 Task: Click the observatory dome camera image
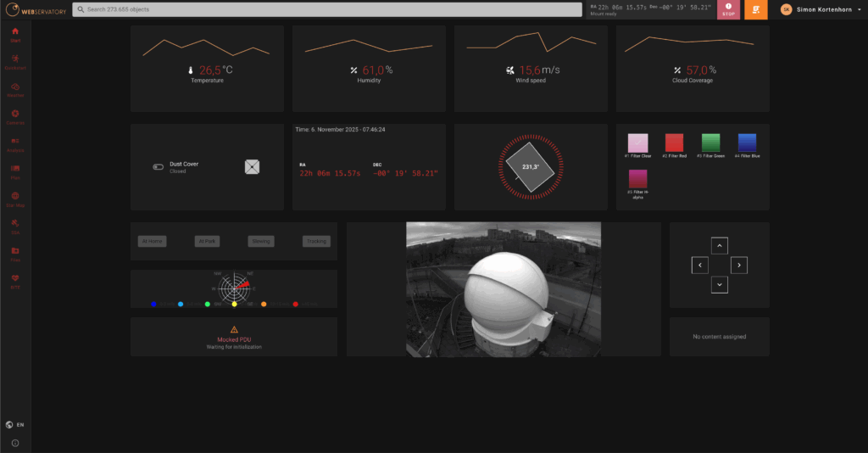click(x=504, y=288)
